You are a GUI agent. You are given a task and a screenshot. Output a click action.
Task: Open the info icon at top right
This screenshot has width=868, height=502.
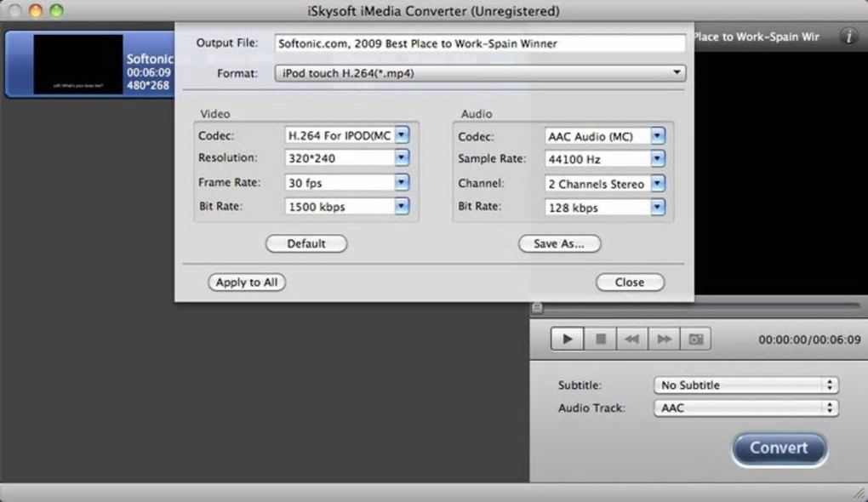848,37
